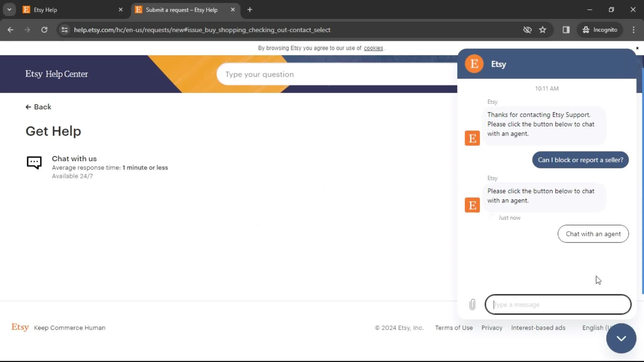The image size is (644, 362).
Task: Open the Privacy link
Action: (x=492, y=328)
